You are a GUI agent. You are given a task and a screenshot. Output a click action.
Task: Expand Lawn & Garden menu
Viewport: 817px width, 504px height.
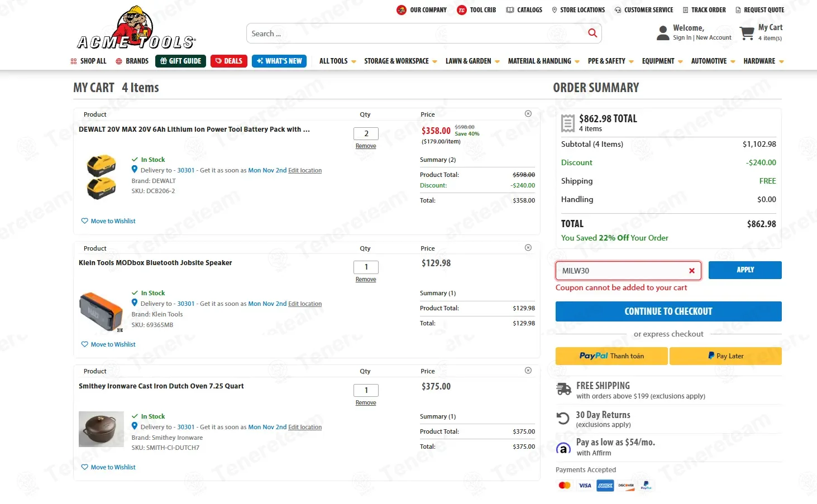[472, 61]
